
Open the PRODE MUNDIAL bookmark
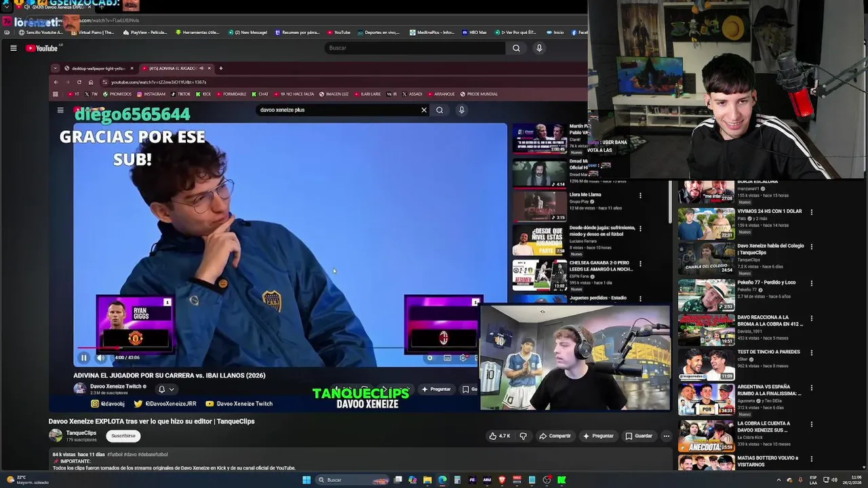tap(479, 94)
